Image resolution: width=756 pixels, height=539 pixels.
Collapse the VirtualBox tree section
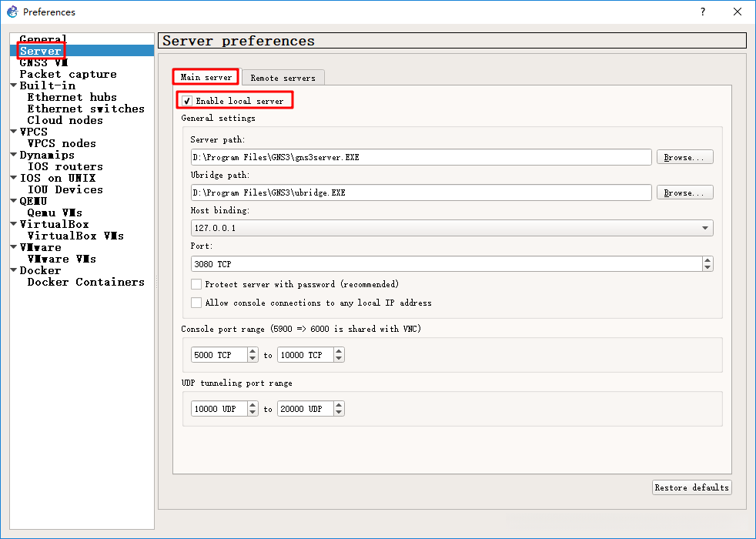coord(14,224)
